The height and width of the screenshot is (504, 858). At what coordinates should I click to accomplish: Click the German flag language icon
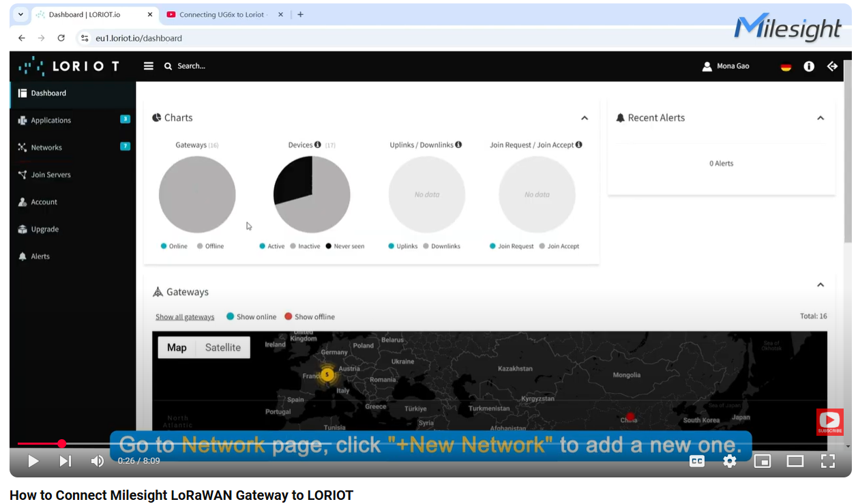(x=786, y=67)
